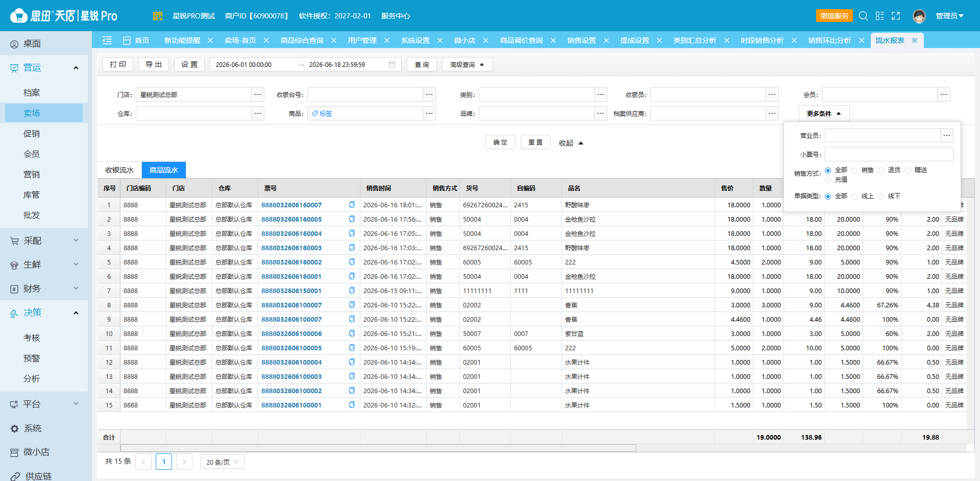Click the horizontal scrollbar below the table

(x=378, y=448)
